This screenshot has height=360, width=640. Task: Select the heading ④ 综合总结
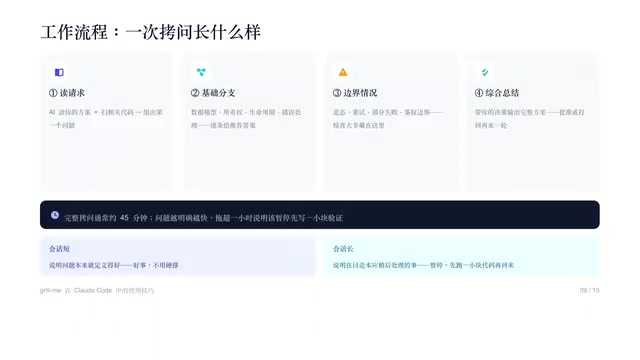pos(496,93)
